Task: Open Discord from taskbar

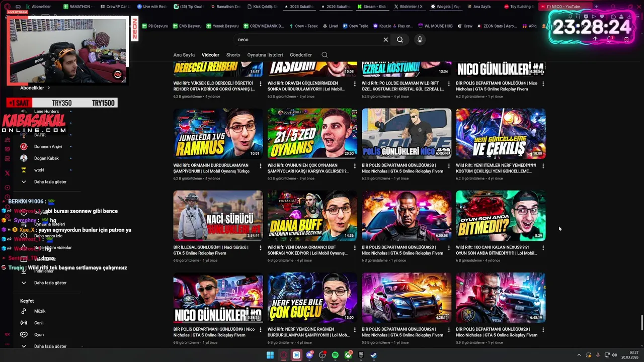Action: [x=309, y=355]
